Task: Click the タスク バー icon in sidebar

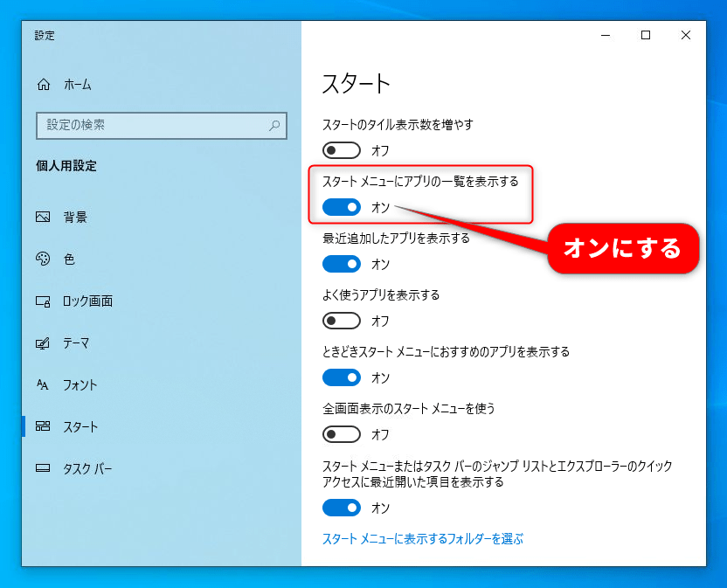Action: [43, 468]
